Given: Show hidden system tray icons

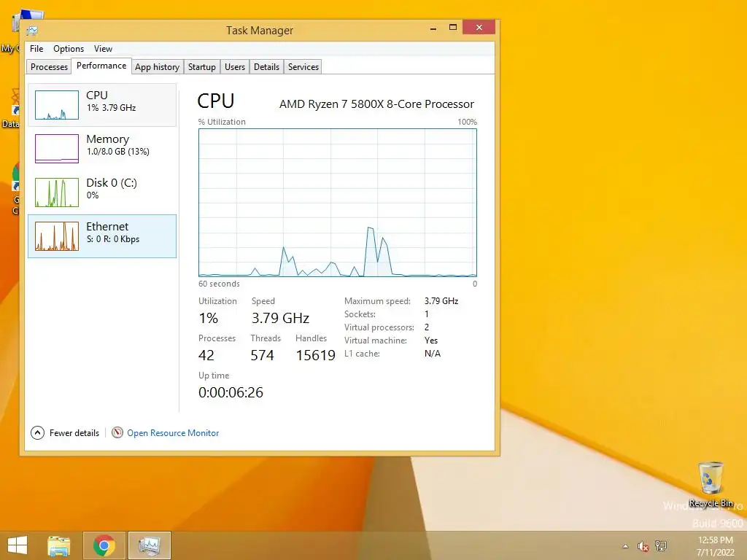Looking at the screenshot, I should [625, 546].
